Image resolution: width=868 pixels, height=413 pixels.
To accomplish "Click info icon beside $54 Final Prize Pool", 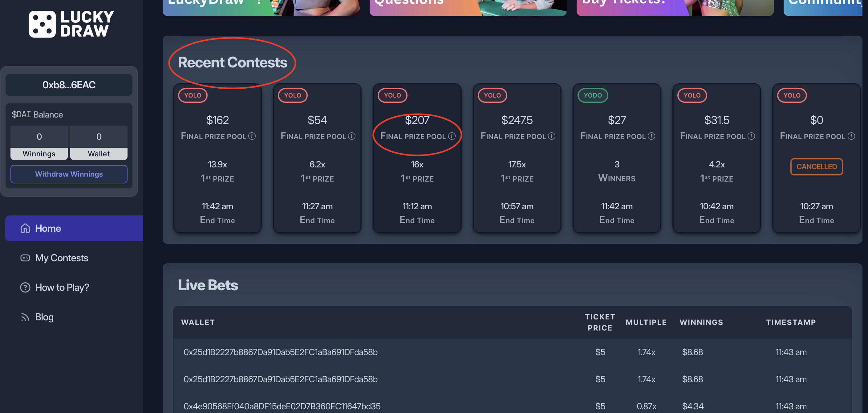I will pos(352,136).
